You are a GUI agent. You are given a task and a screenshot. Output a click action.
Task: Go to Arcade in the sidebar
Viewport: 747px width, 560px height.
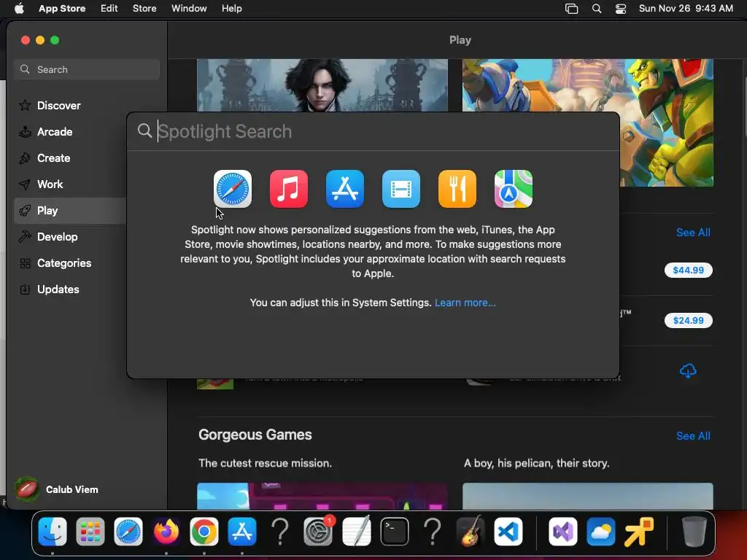69,132
